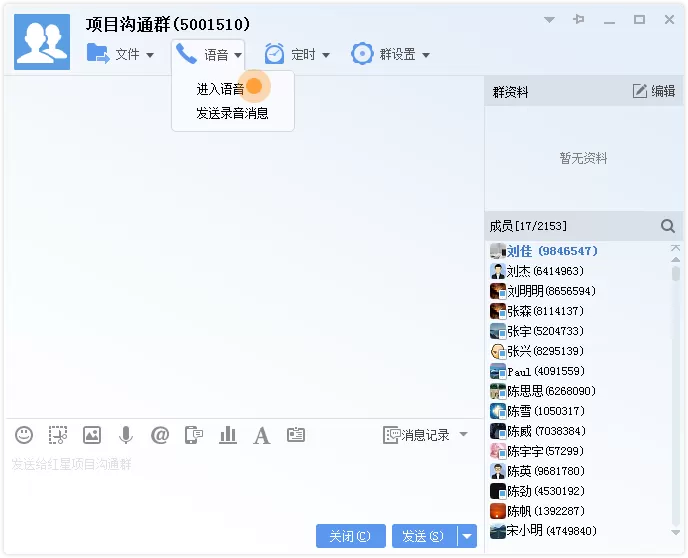Select member 陈思思 (6268090)

(579, 391)
